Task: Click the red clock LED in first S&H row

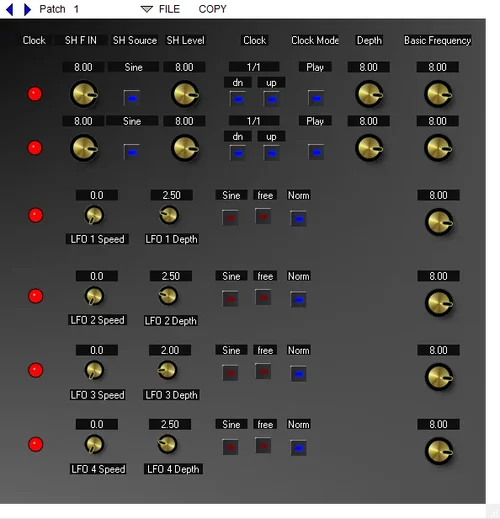Action: 35,94
